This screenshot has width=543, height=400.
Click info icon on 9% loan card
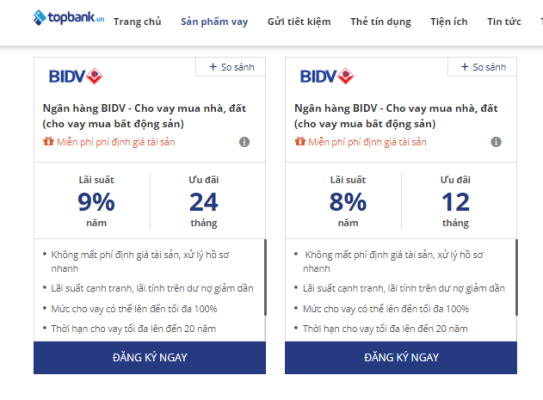(x=244, y=142)
